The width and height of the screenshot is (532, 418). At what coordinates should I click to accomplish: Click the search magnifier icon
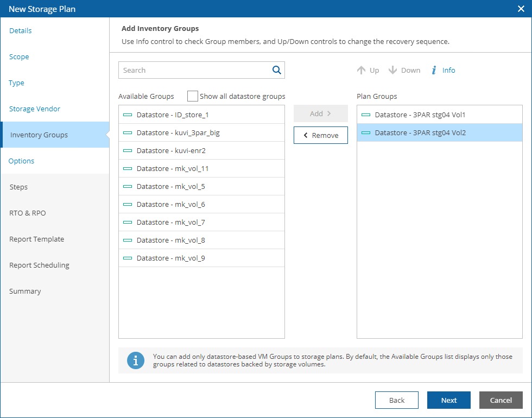[276, 70]
